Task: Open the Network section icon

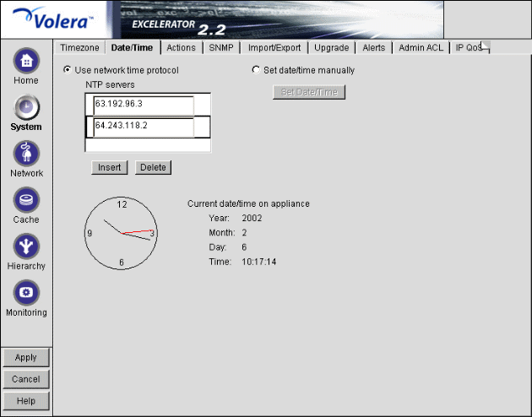Action: coord(26,154)
